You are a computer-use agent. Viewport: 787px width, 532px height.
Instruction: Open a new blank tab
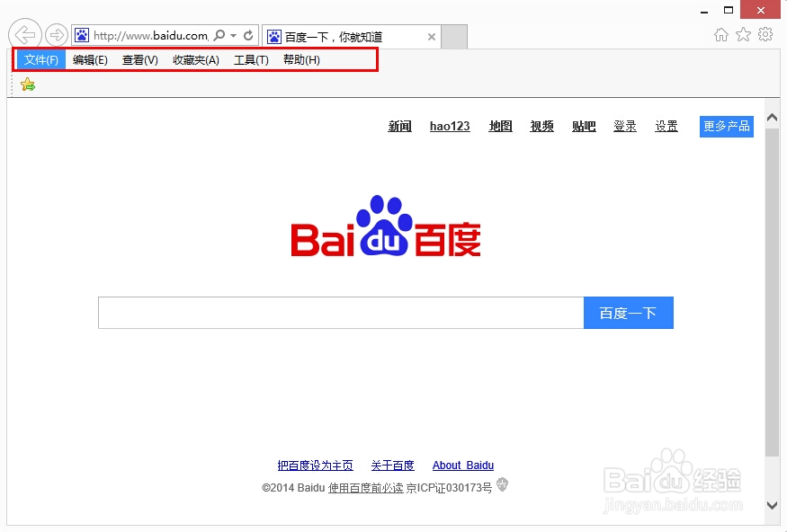[454, 37]
